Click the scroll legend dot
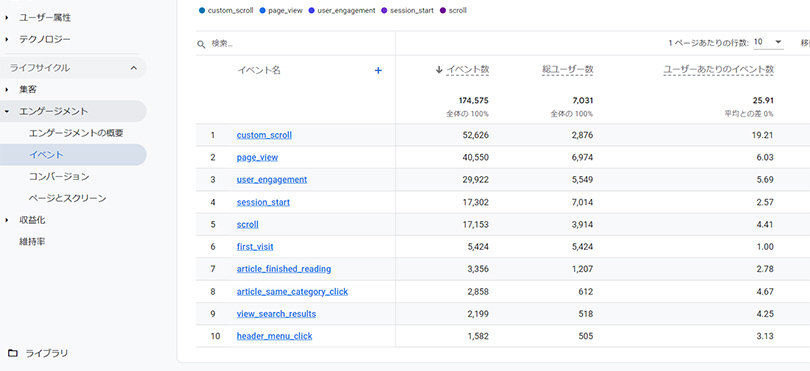This screenshot has width=810, height=371. [443, 10]
